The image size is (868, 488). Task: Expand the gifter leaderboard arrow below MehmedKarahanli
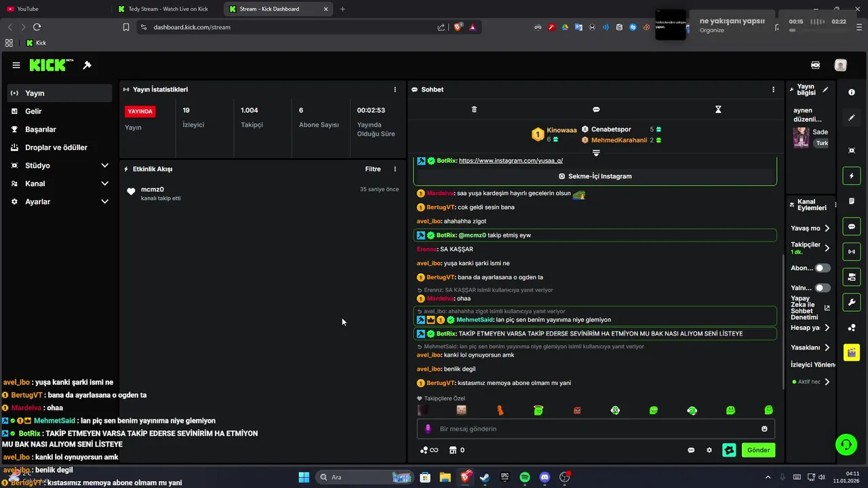click(x=596, y=153)
